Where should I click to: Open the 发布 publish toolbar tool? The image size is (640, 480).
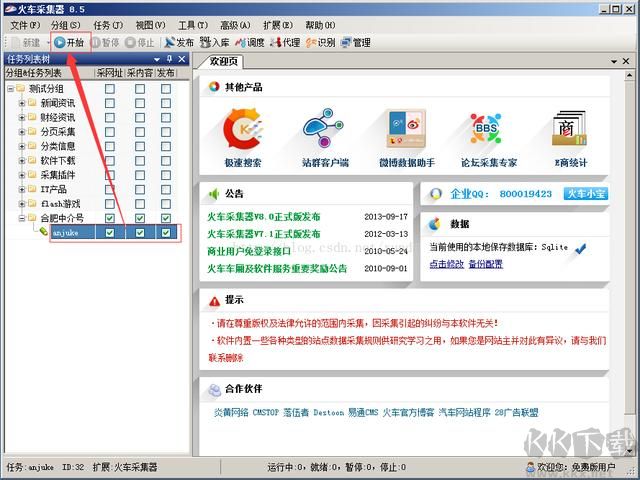point(179,42)
